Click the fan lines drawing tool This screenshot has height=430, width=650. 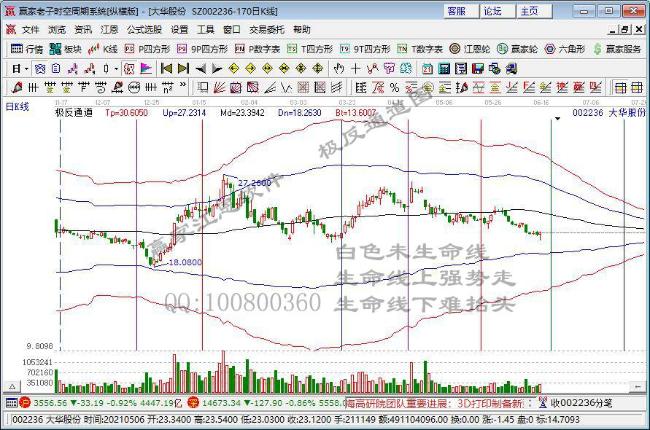click(x=219, y=87)
